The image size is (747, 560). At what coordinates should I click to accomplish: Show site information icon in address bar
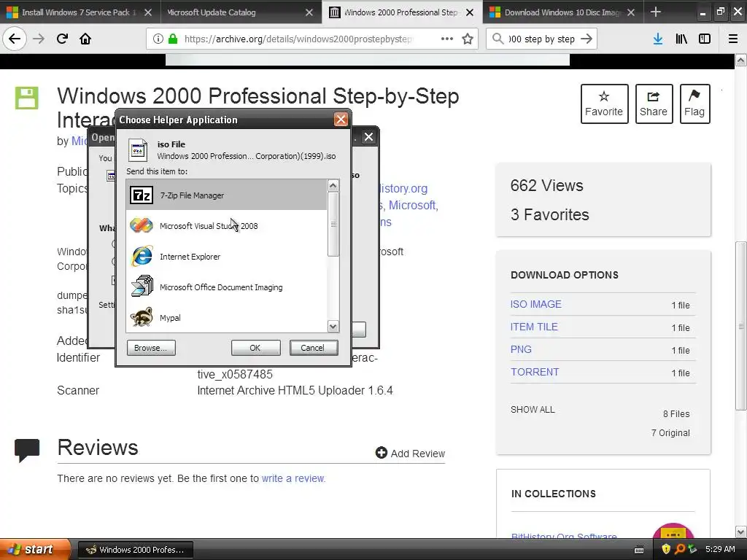pos(158,39)
